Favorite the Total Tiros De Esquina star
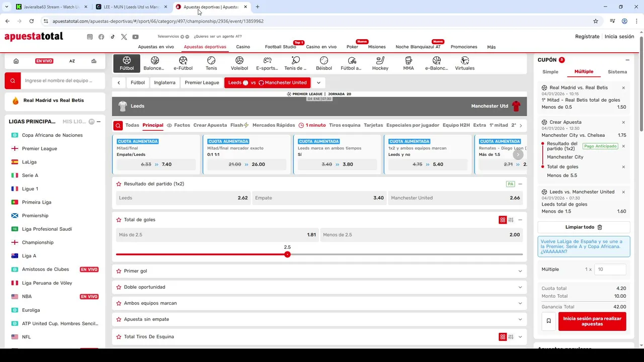Viewport: 644px width, 362px height. point(119,337)
